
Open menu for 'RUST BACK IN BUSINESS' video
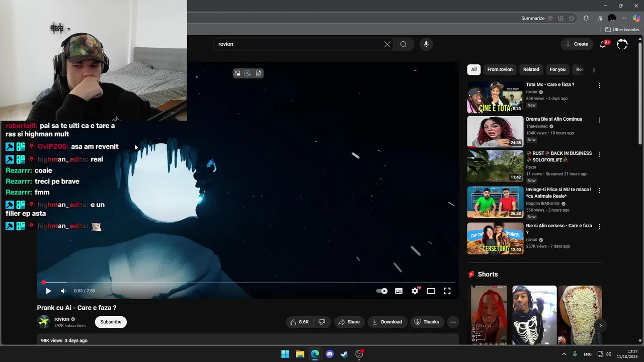coord(599,154)
